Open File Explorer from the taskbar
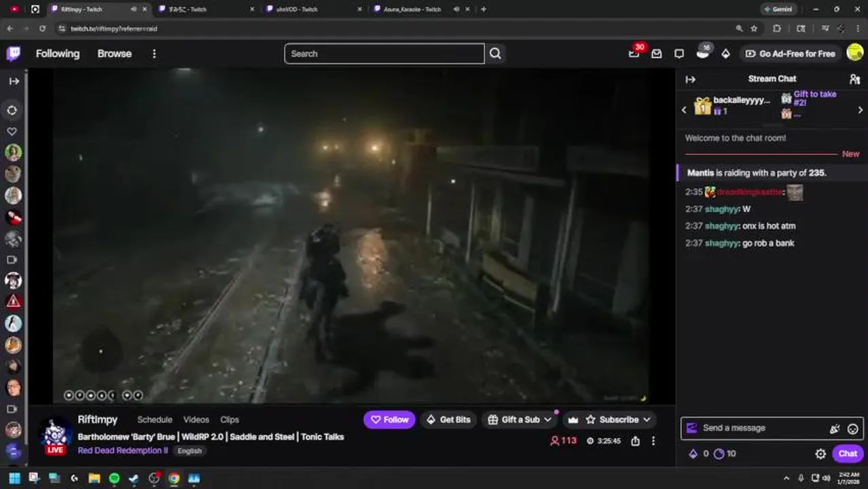 94,478
